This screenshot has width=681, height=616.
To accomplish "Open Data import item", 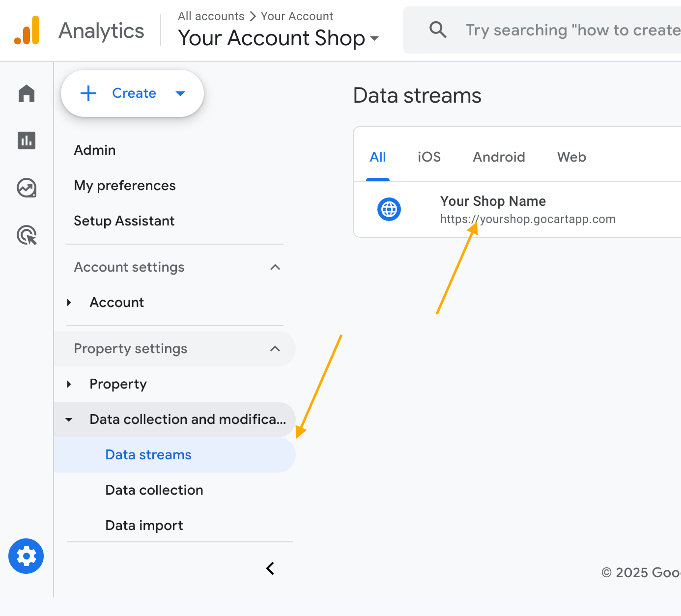I will coord(144,526).
